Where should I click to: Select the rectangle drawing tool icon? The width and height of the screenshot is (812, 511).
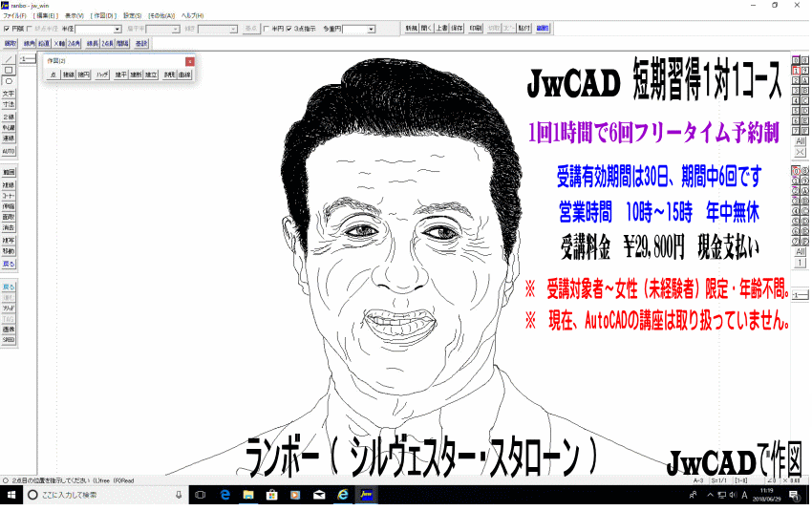(x=9, y=71)
